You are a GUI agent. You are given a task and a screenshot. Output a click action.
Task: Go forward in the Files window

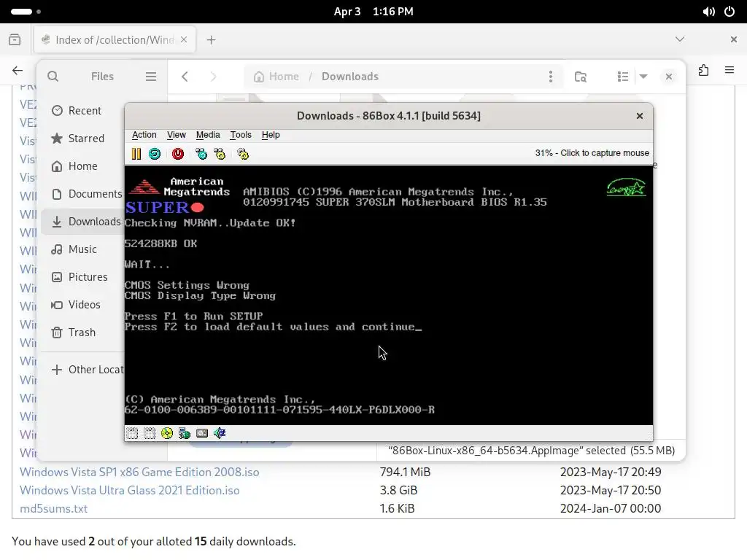tap(213, 76)
